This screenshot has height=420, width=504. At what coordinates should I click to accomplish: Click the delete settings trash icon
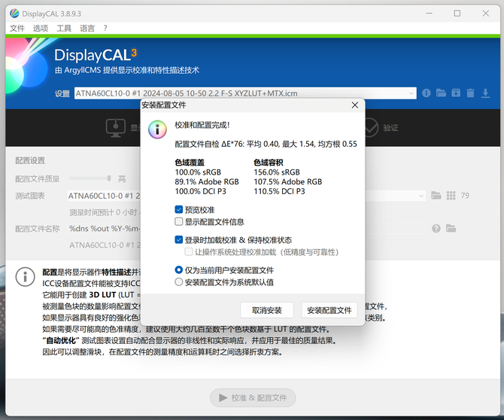point(470,93)
